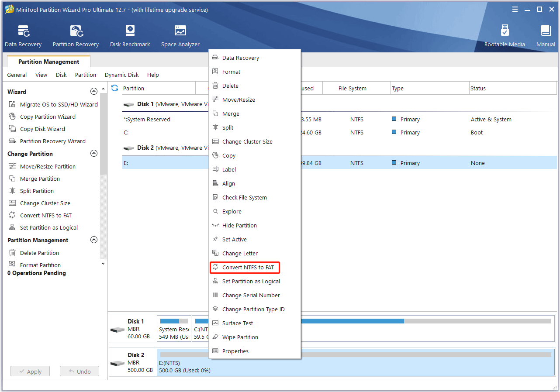Choose Format in the context menu
560x392 pixels.
[255, 72]
